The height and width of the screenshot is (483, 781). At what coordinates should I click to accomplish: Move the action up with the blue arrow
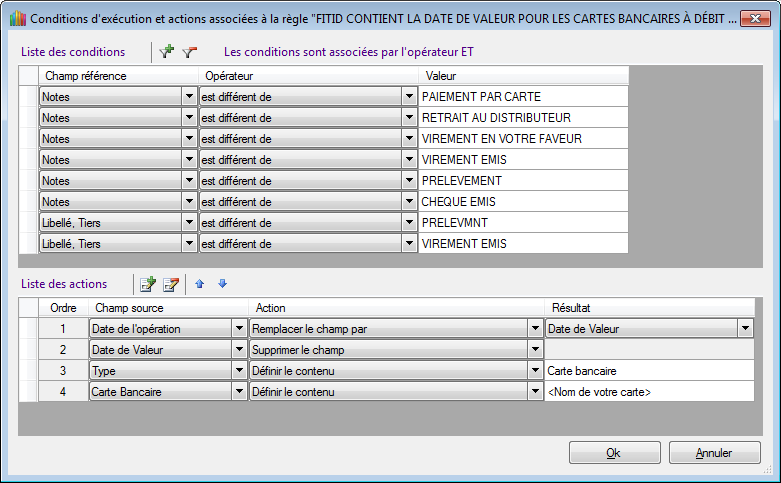[x=200, y=284]
